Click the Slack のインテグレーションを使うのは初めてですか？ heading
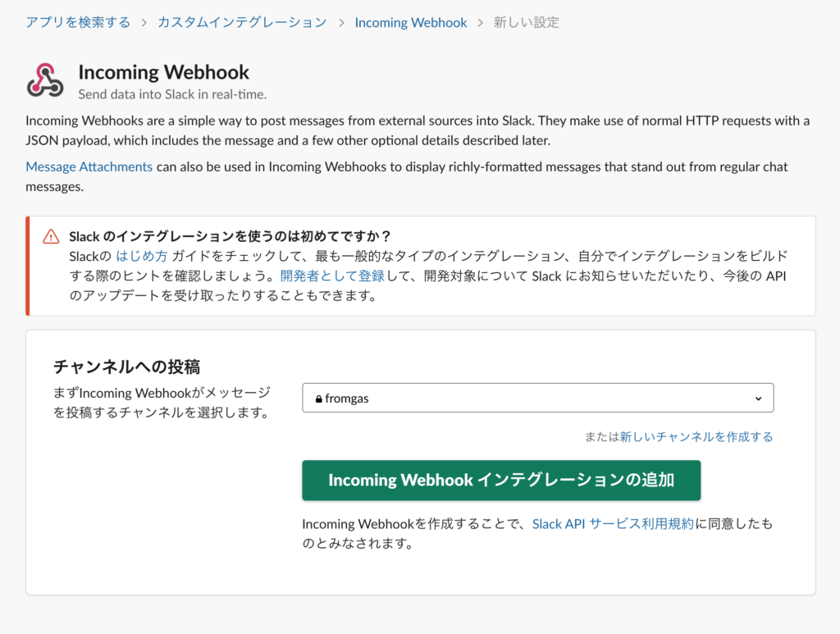Screen dimensions: 840x634 point(231,236)
